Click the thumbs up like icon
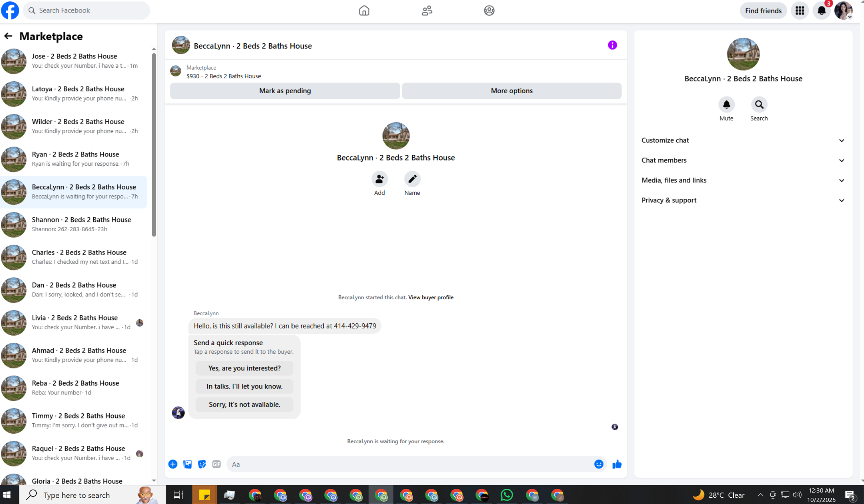The image size is (864, 504). 617,464
